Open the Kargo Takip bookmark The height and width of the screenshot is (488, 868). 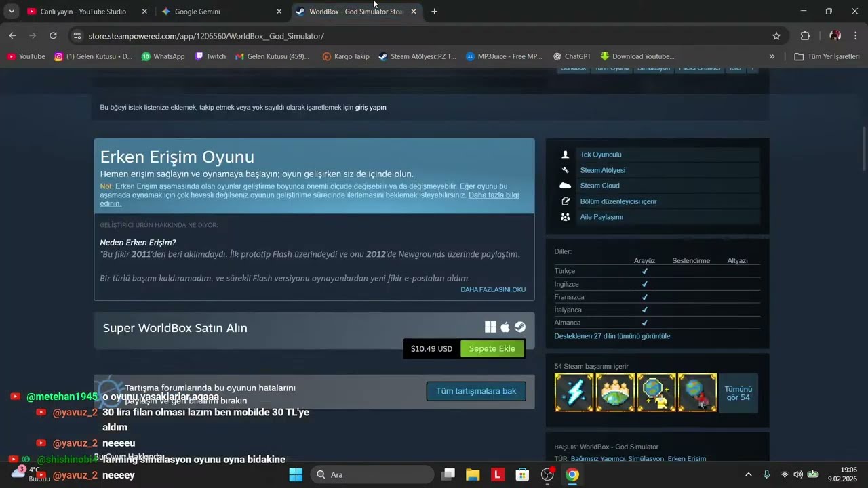(x=346, y=56)
